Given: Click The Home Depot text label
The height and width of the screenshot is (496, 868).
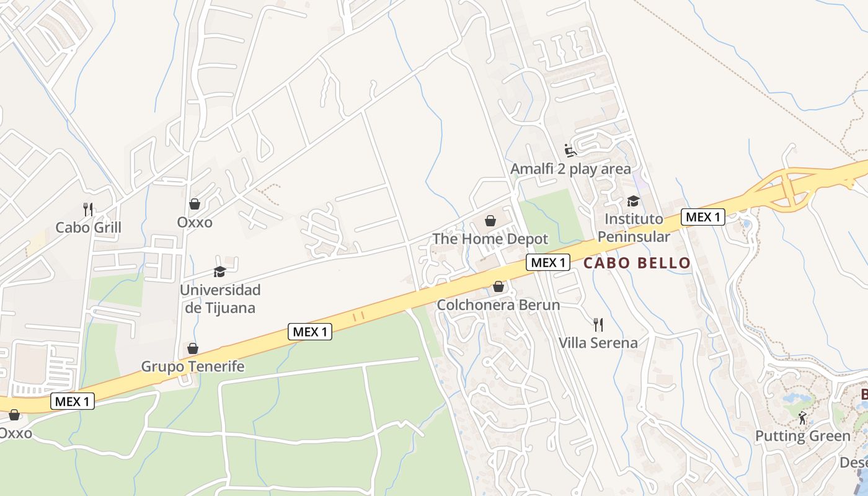Looking at the screenshot, I should click(x=490, y=239).
